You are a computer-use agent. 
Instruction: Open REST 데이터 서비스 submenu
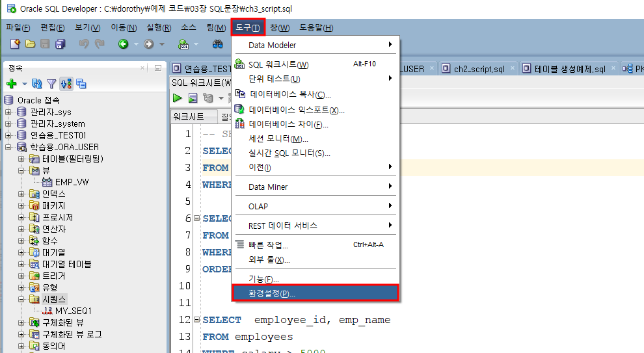(315, 226)
